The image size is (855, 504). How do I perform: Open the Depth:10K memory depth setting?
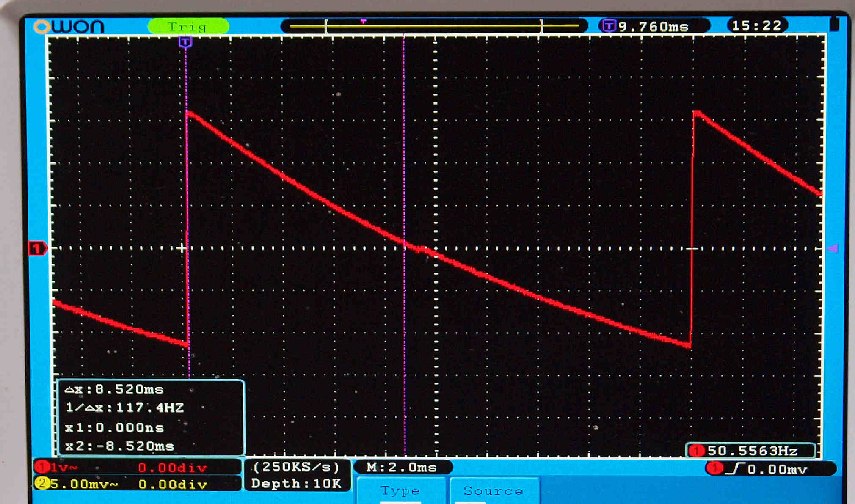tap(296, 483)
